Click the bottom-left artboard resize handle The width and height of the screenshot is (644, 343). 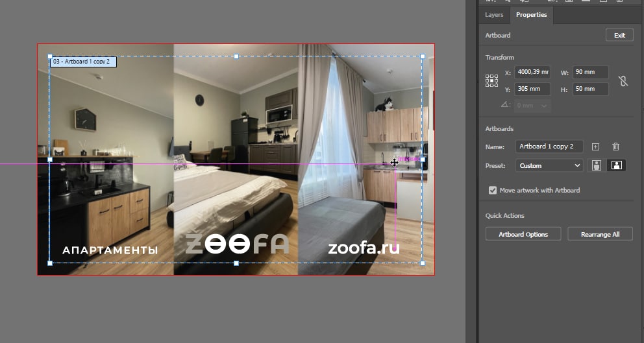coord(50,263)
